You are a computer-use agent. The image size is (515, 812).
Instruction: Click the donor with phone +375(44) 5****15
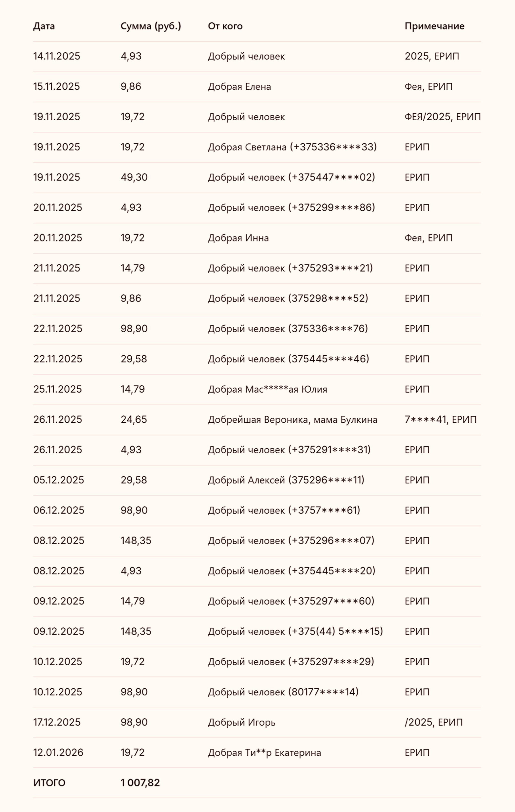pos(295,631)
